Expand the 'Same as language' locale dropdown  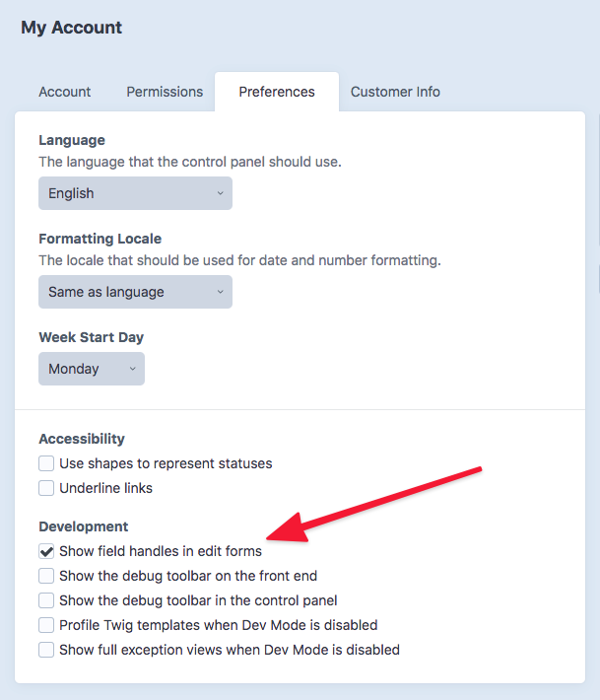135,292
